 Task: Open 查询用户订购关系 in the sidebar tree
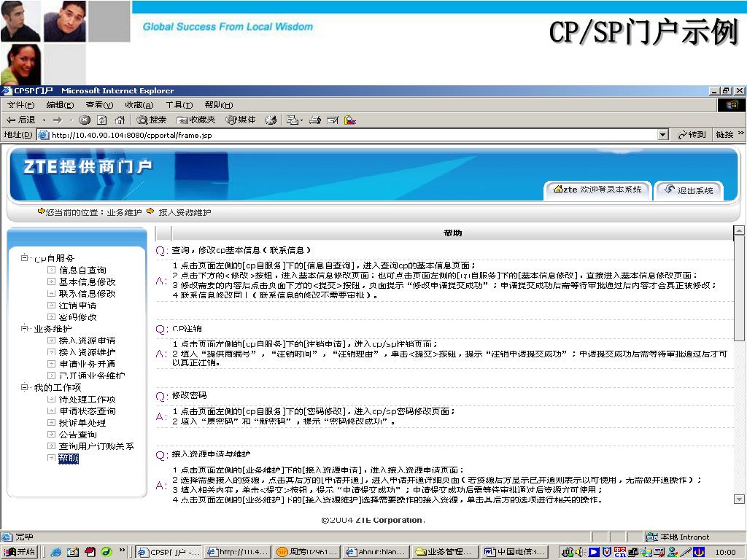(96, 446)
